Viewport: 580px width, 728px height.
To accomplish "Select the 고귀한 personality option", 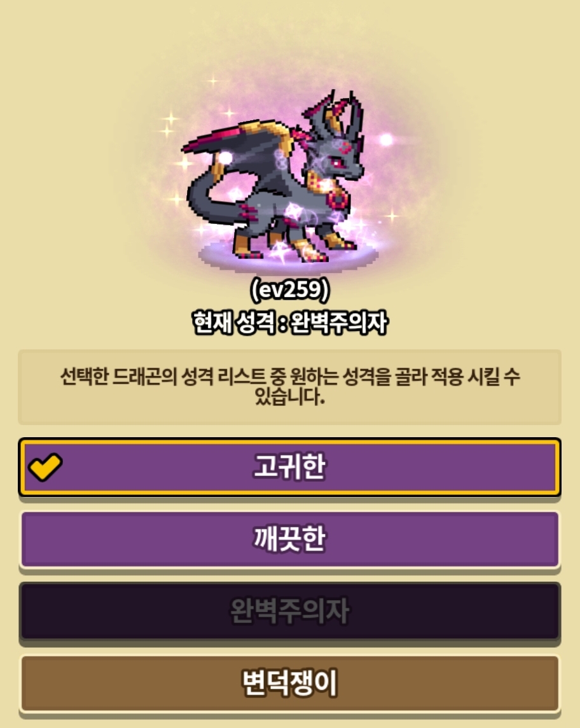I will coord(289,467).
